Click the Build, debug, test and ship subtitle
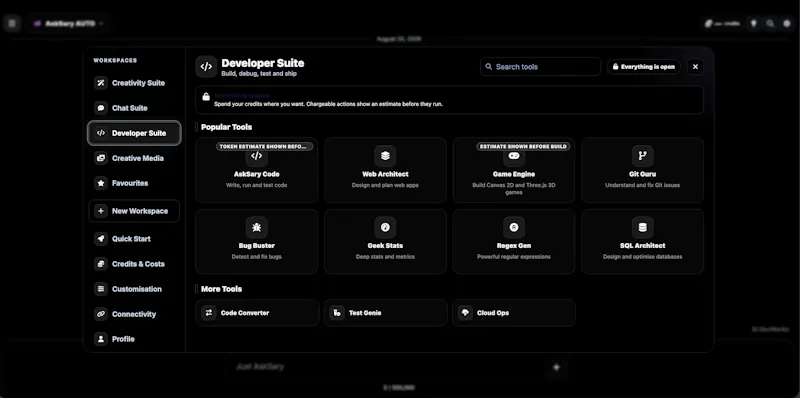This screenshot has height=398, width=800. 259,73
